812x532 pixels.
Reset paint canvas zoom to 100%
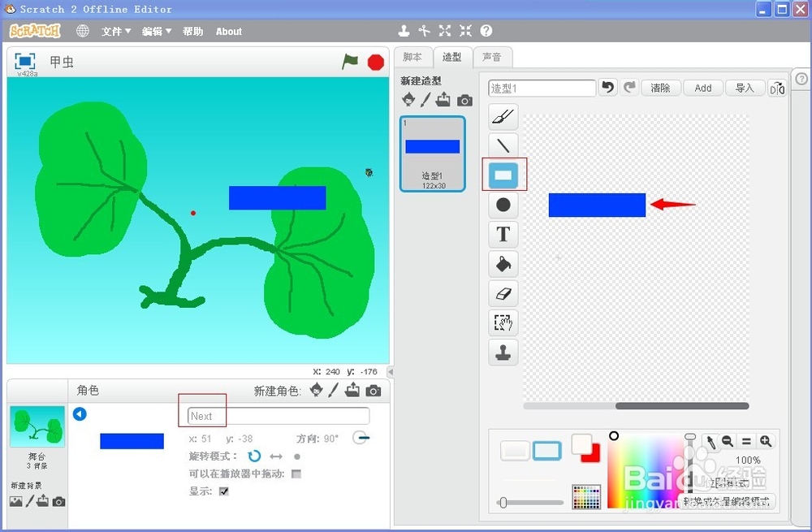click(x=746, y=441)
